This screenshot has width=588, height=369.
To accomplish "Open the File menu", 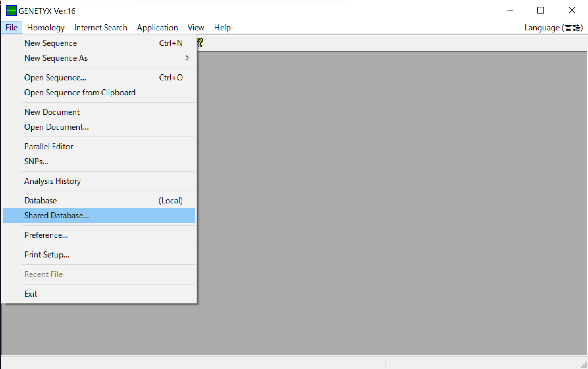I will [11, 28].
